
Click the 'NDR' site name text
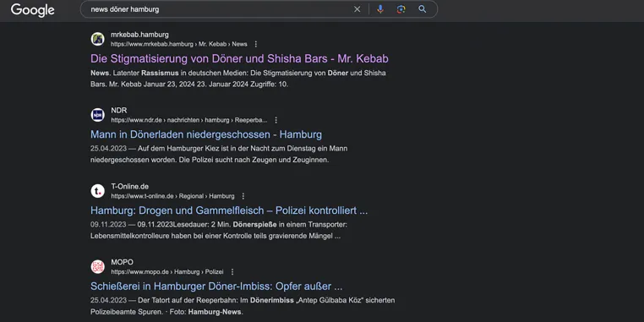(118, 111)
